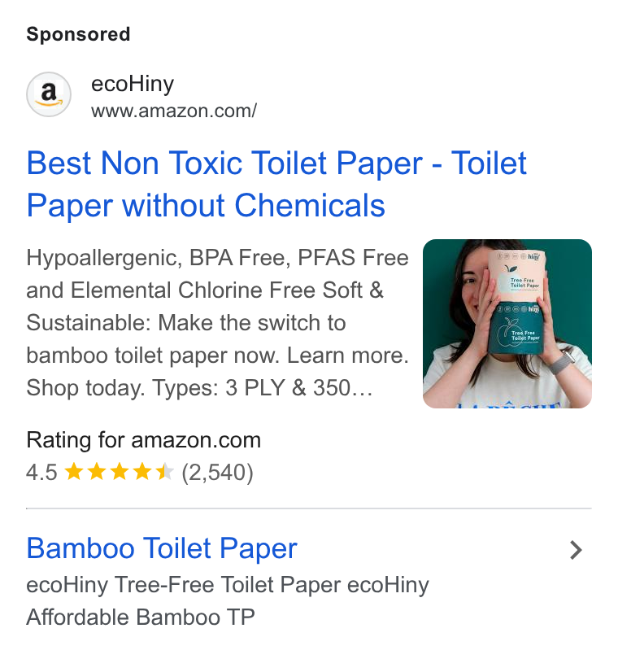The width and height of the screenshot is (618, 672).
Task: Click the 'Paper without Chemicals' headline line
Action: (x=206, y=205)
